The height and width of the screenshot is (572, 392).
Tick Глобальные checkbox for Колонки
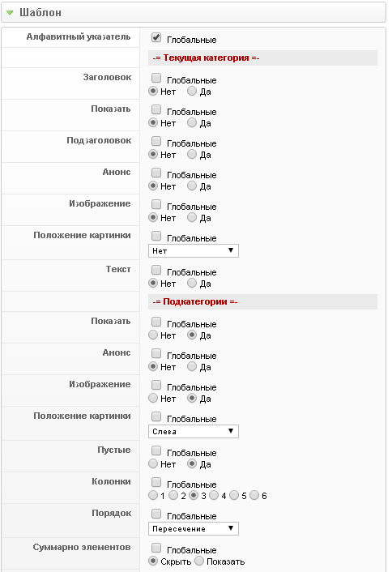tap(156, 482)
